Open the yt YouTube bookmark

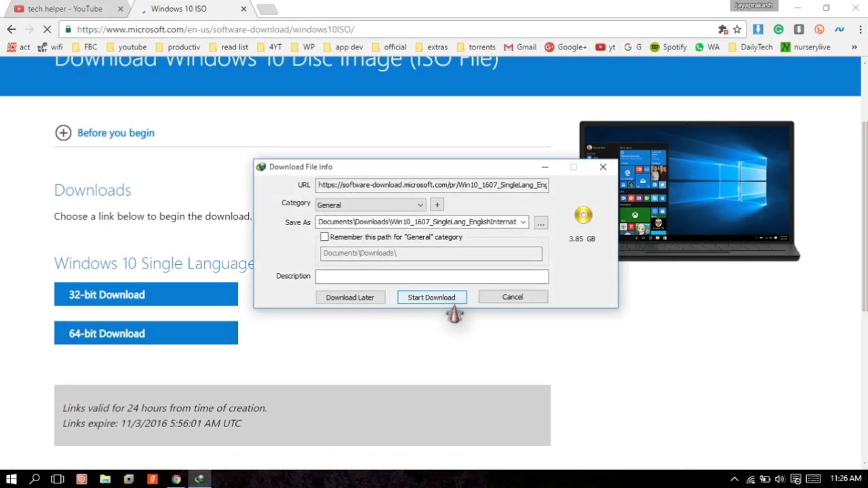coord(606,47)
